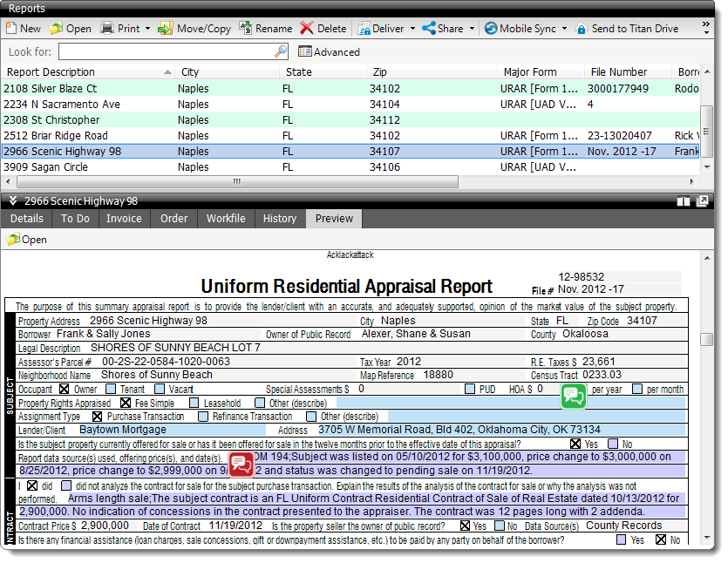Click the New report icon
728x563 pixels.
(10, 29)
